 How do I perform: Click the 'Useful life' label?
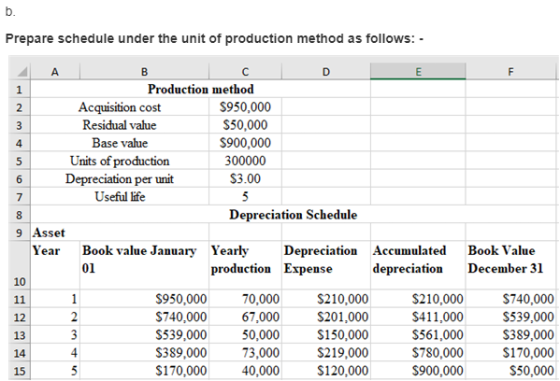(x=120, y=196)
